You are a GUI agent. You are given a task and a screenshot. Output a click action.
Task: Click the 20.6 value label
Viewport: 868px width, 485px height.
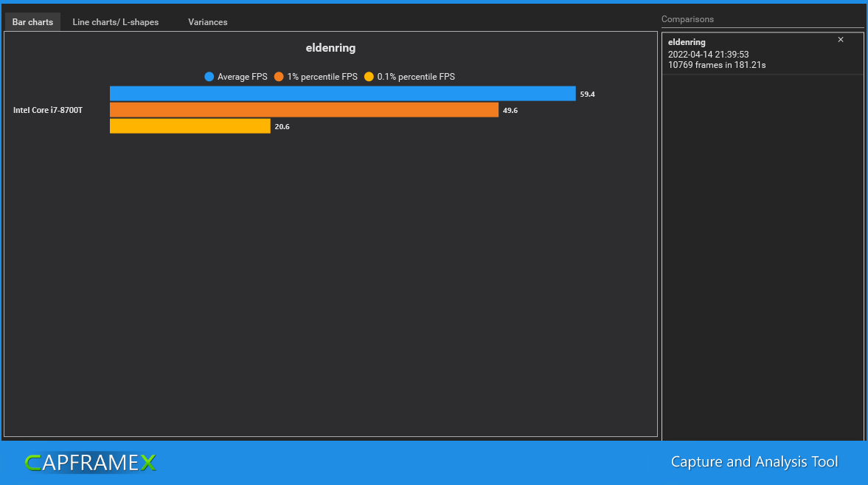point(282,126)
